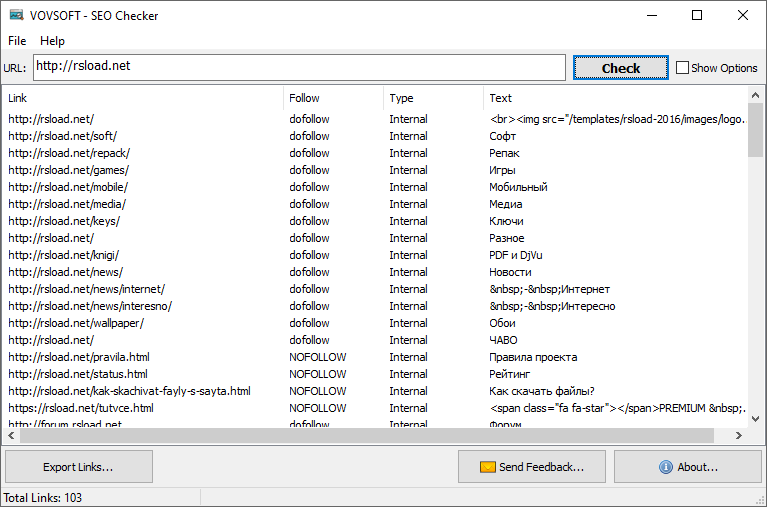Click the vertical scrollbar thumb

coord(755,130)
